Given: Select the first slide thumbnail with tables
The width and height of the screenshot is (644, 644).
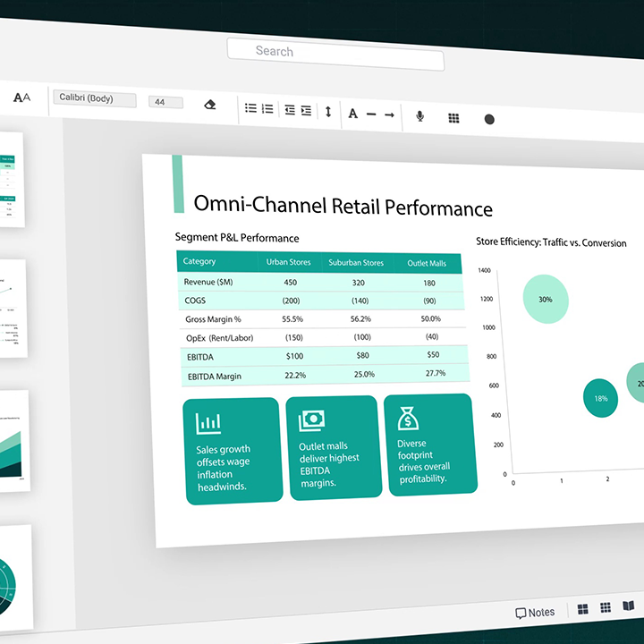Looking at the screenshot, I should tap(12, 180).
